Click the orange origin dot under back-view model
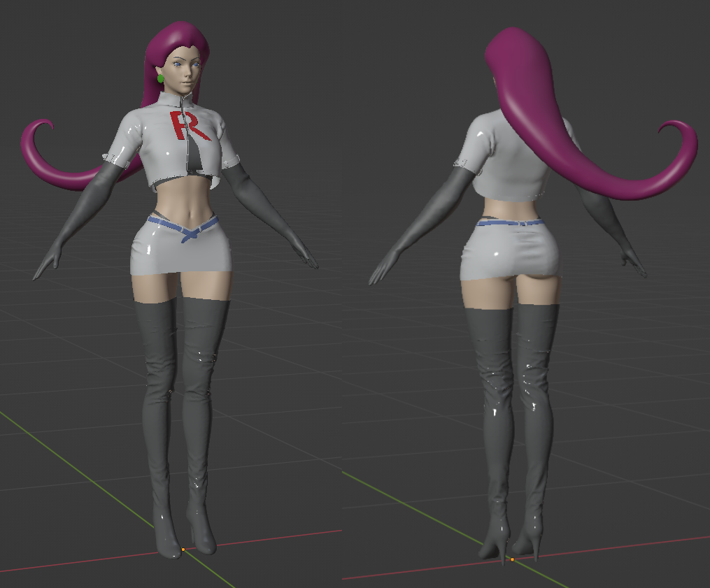 click(512, 559)
